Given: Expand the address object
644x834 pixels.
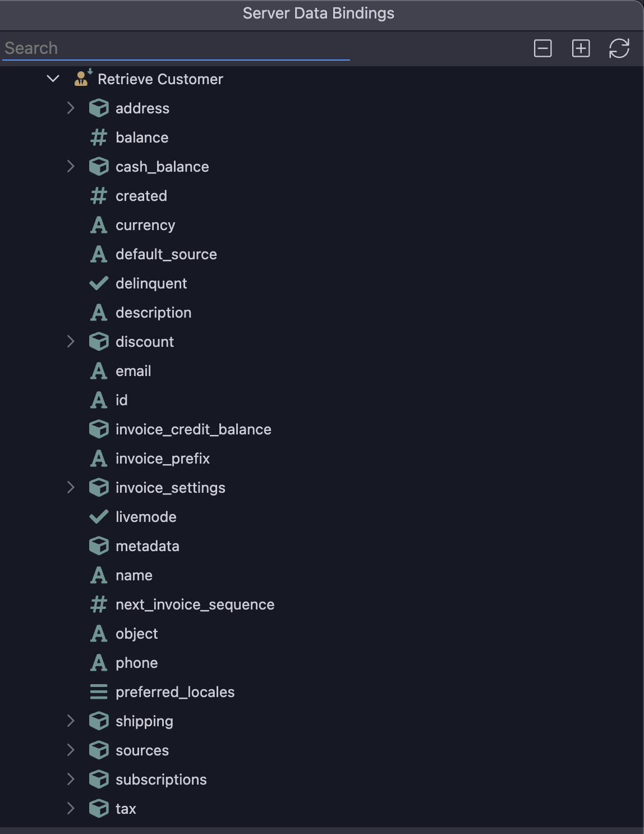Looking at the screenshot, I should click(71, 108).
